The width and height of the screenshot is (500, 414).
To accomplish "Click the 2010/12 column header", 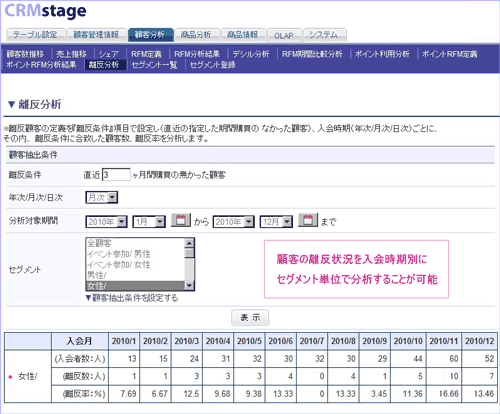I will (x=479, y=341).
